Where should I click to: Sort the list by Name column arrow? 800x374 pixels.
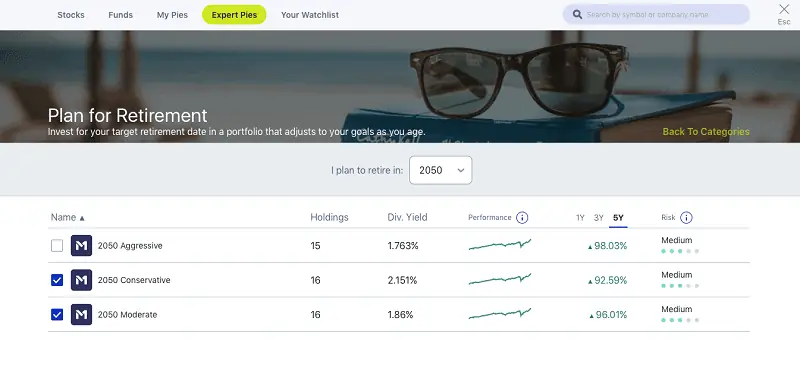tap(82, 218)
